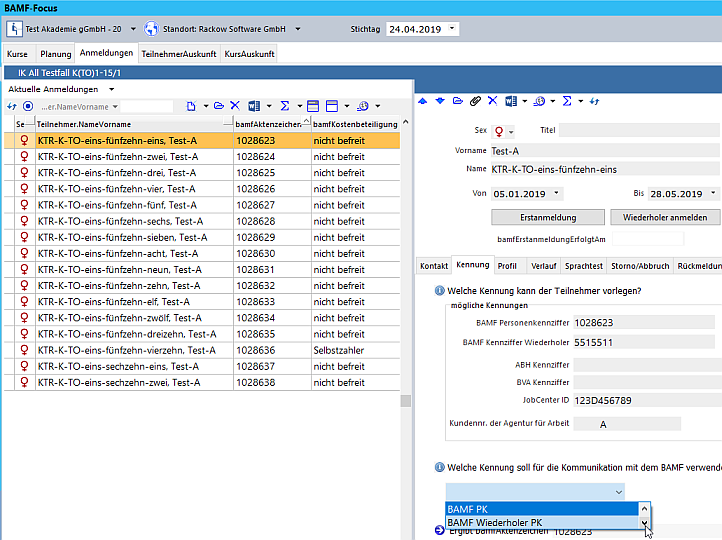The image size is (722, 540).
Task: Click the Word export icon in list toolbar
Action: 254,106
